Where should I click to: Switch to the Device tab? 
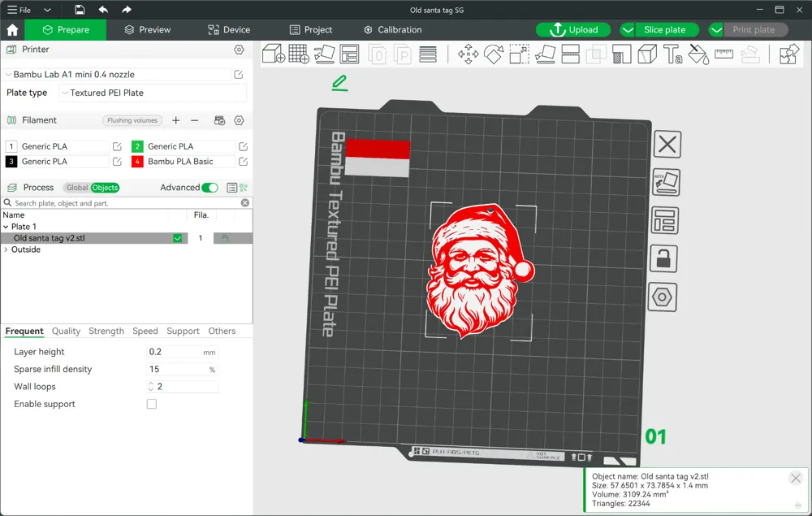tap(229, 30)
